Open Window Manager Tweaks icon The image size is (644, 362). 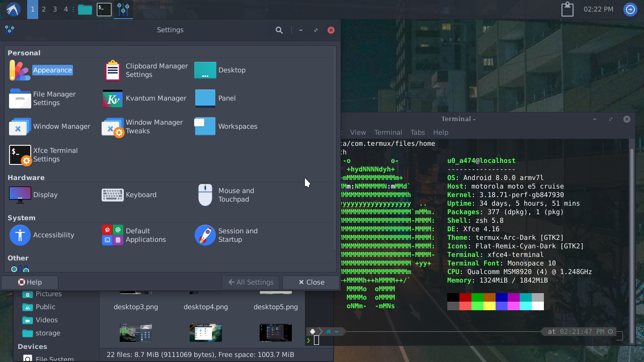point(113,127)
